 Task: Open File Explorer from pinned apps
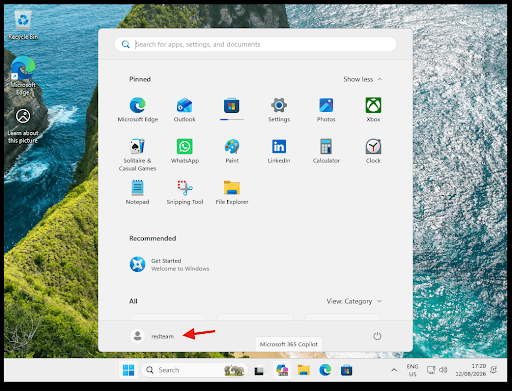tap(232, 192)
